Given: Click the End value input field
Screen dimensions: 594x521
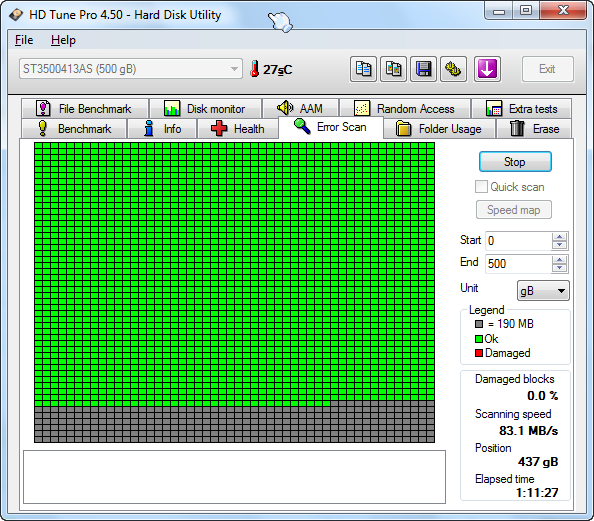Looking at the screenshot, I should [518, 263].
